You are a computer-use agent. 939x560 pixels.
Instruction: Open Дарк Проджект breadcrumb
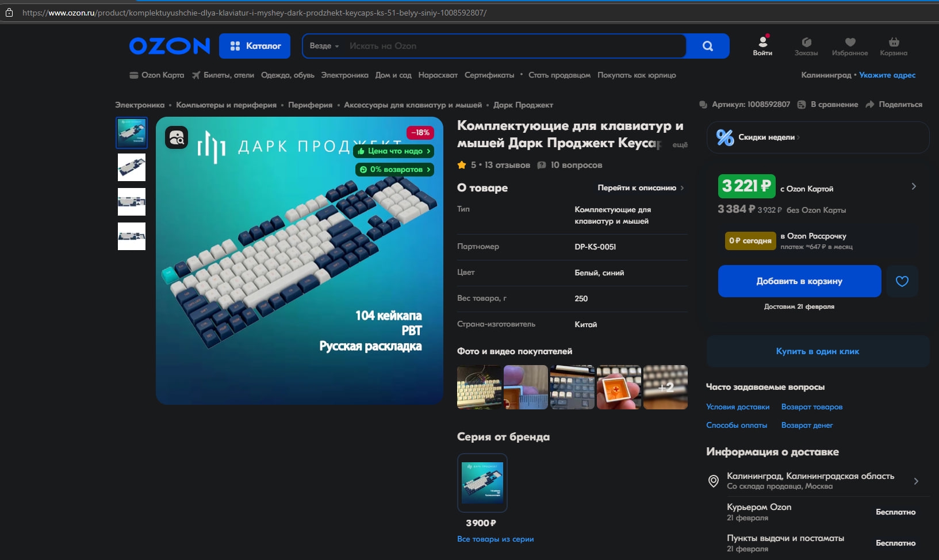tap(523, 105)
